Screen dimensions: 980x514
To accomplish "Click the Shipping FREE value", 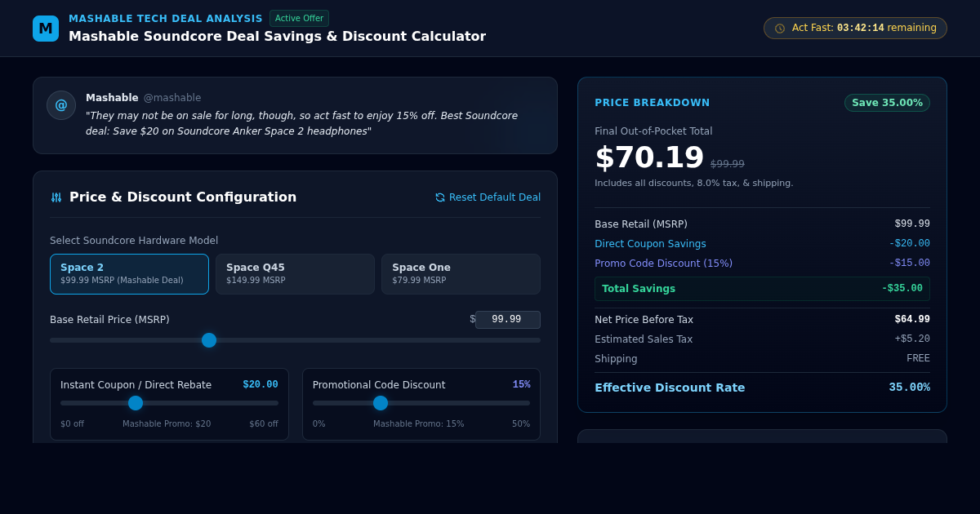I will pos(918,359).
